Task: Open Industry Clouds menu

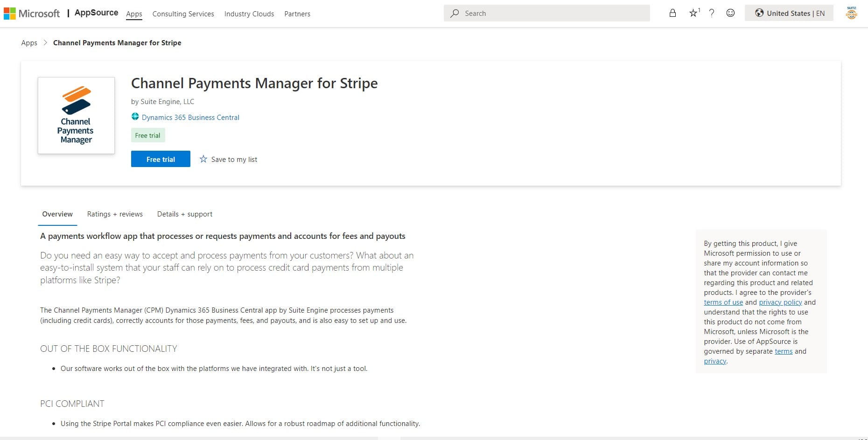Action: [249, 14]
